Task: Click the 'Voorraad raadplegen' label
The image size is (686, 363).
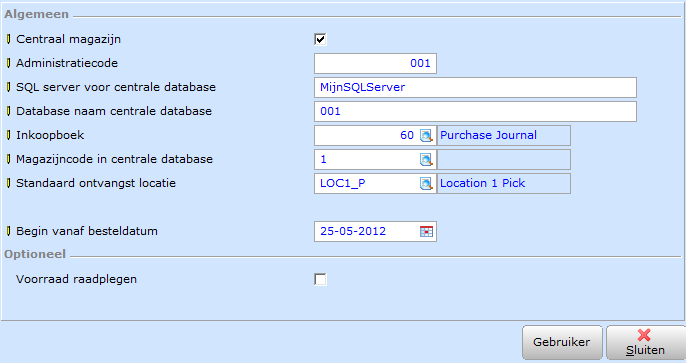Action: tap(76, 279)
